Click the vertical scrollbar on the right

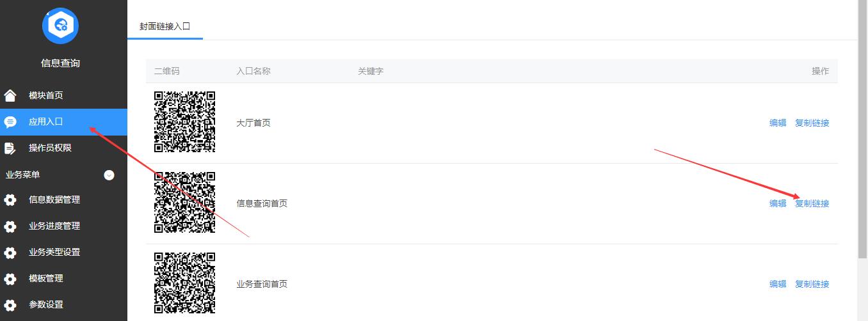click(863, 128)
